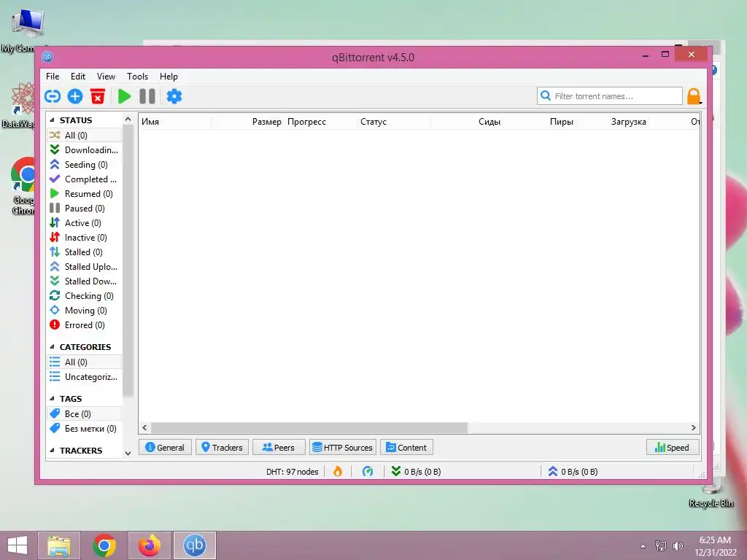Screen dimensions: 747x560
Task: Click the Add Torrent Link chain icon
Action: click(53, 97)
